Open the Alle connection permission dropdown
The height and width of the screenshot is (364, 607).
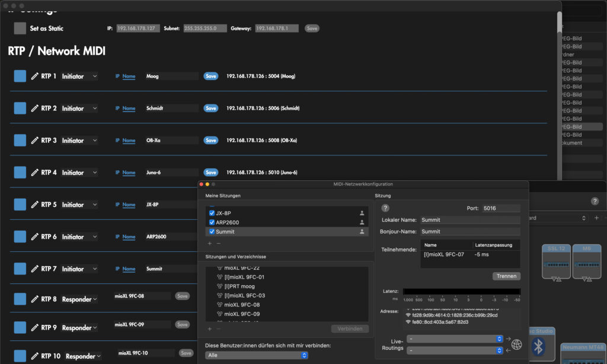point(256,355)
